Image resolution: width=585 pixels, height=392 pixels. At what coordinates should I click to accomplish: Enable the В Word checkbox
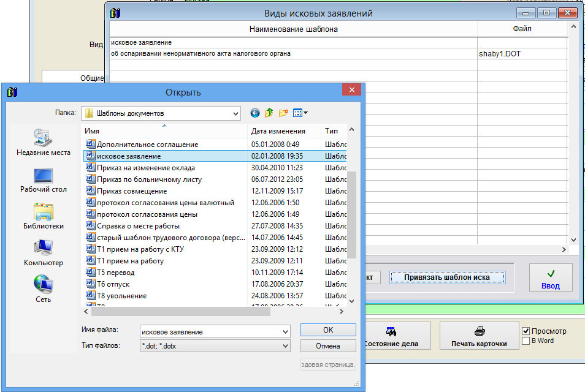526,341
